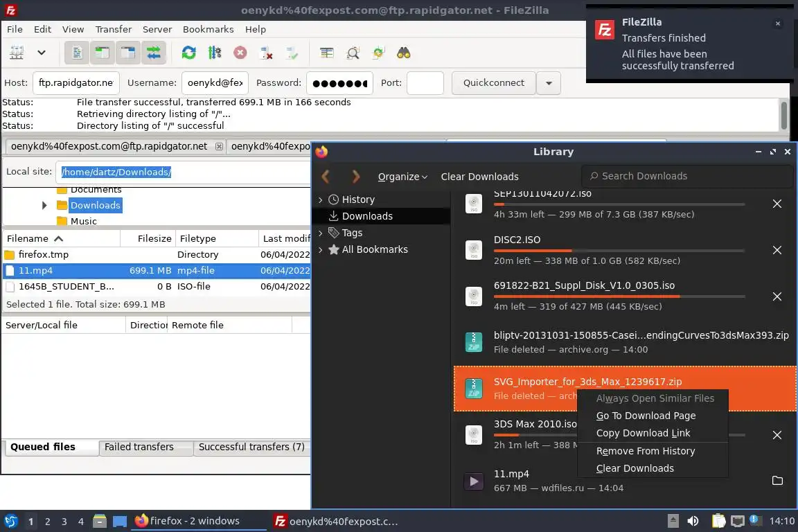This screenshot has width=798, height=532.
Task: Click the Port input field
Action: point(425,83)
